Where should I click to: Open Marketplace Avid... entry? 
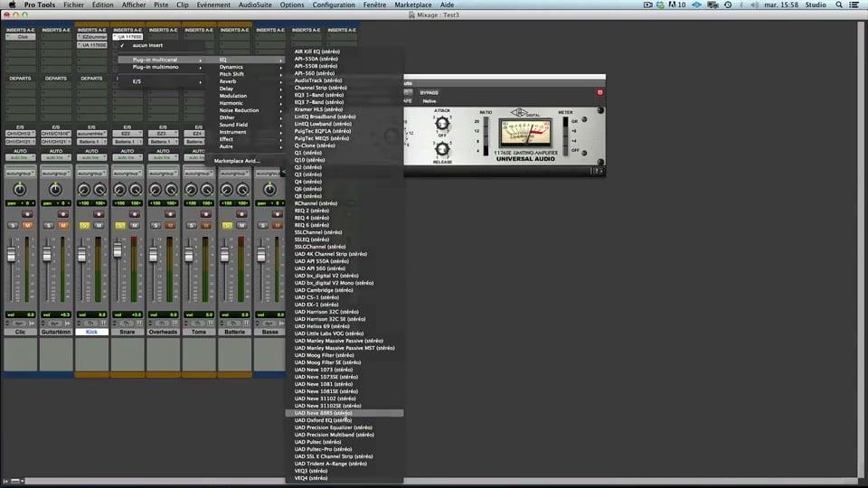tap(236, 161)
